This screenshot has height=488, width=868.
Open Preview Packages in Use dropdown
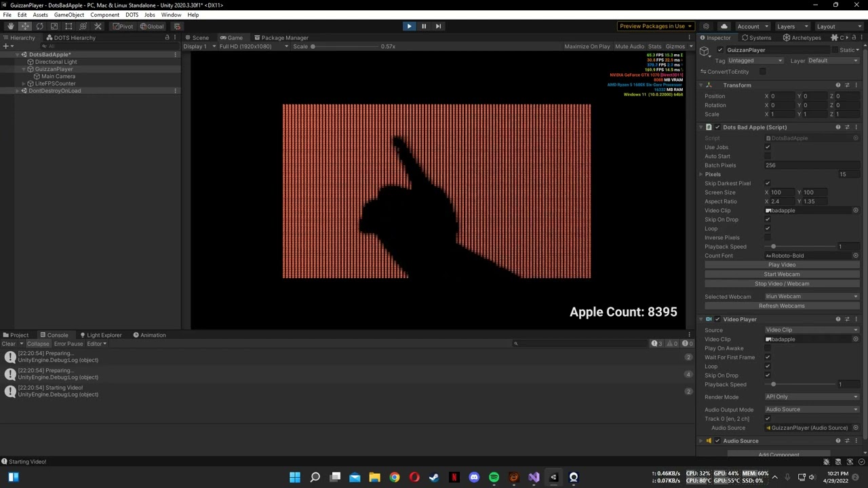tap(655, 26)
